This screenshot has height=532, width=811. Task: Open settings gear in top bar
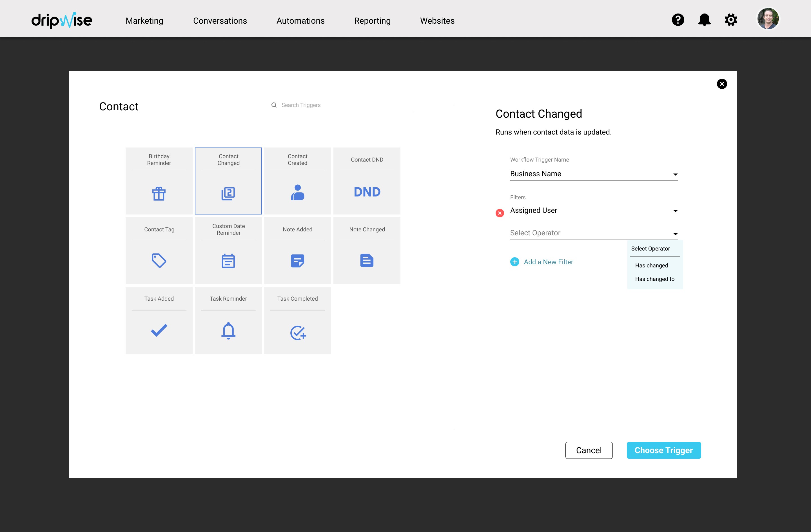pos(730,20)
